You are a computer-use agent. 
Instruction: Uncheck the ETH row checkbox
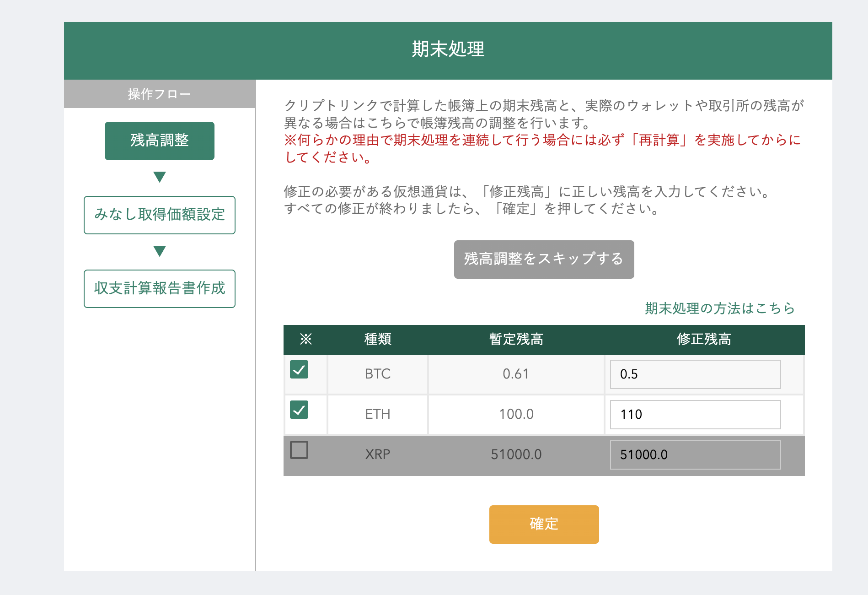coord(299,410)
